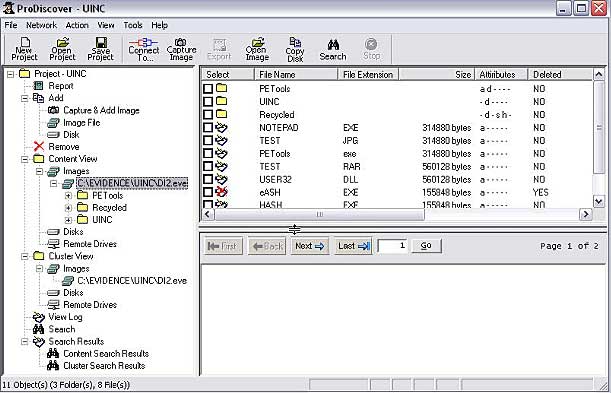Click the file list scroll right arrow
Viewport: 611px width, 393px height.
(x=586, y=214)
